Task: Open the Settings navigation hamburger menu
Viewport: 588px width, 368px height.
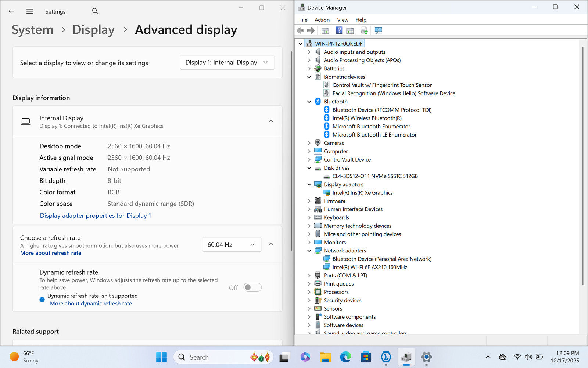Action: [x=30, y=11]
